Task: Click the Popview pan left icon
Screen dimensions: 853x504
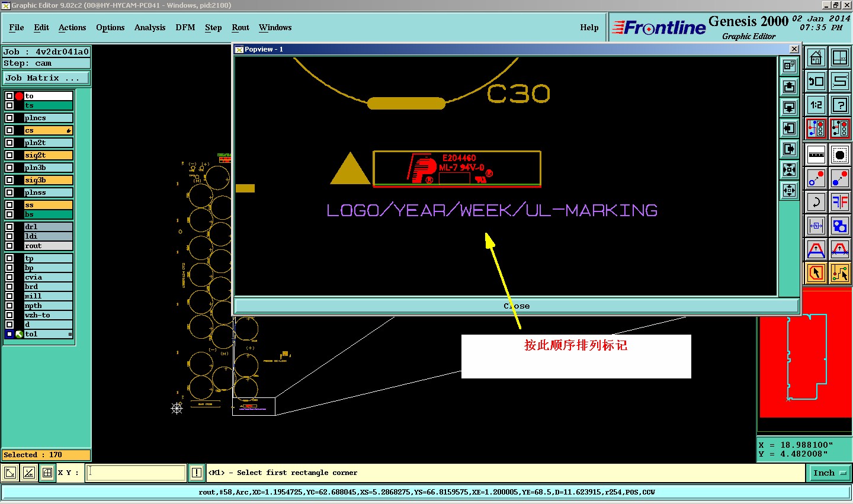Action: [789, 129]
